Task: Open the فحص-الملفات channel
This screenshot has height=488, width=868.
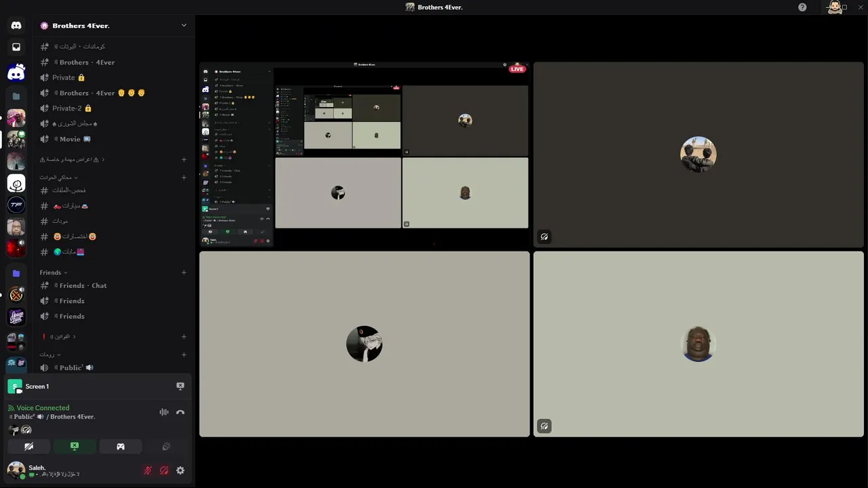Action: tap(113, 190)
